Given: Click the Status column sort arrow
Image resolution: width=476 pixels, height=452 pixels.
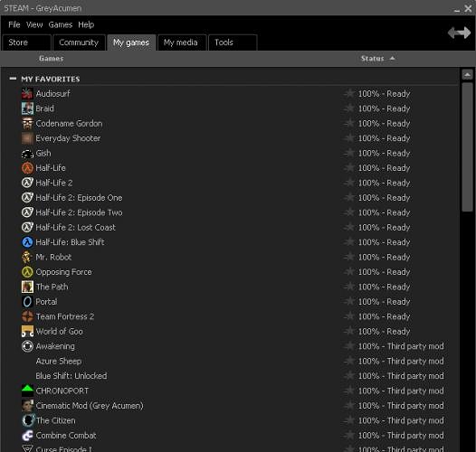Looking at the screenshot, I should [x=392, y=58].
